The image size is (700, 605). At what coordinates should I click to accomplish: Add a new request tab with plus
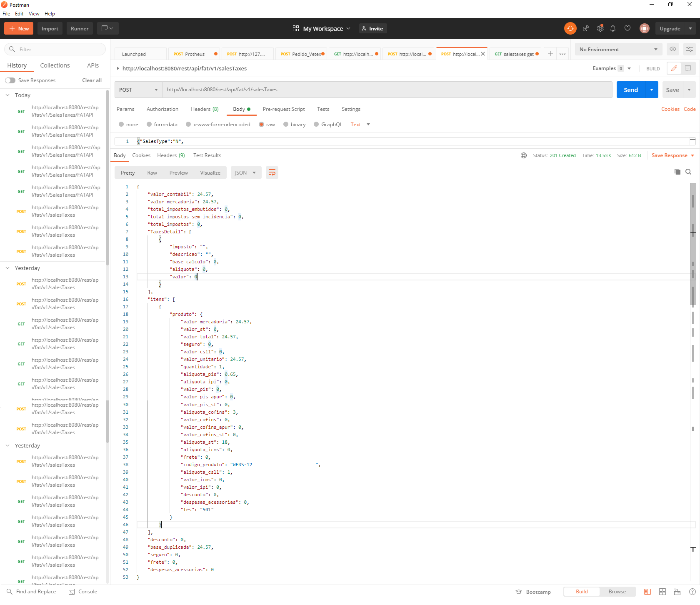click(x=550, y=54)
